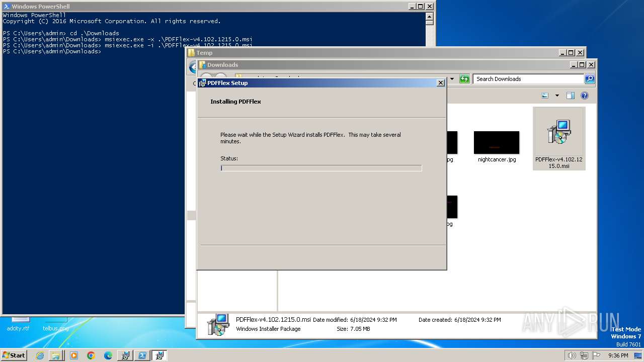Select the PDFFlex-v4.102.1215.0.msi file icon
The height and width of the screenshot is (362, 644).
point(559,138)
